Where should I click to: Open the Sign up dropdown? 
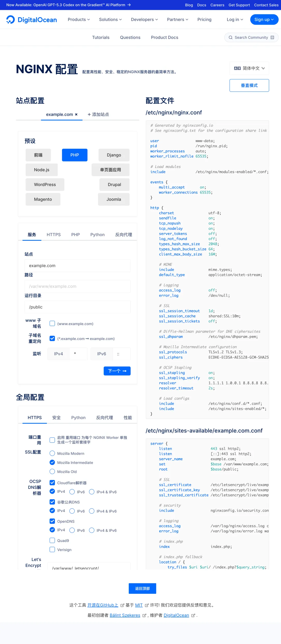[264, 19]
